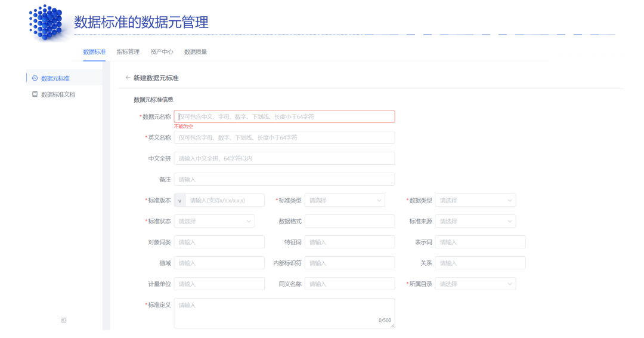This screenshot has height=338, width=644.
Task: Click the 表示词 input field
Action: (480, 242)
